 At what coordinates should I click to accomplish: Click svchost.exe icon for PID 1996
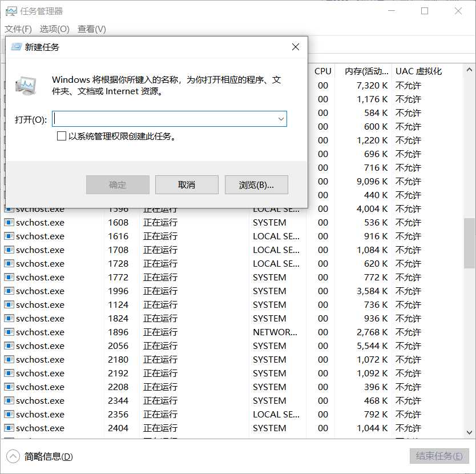click(9, 291)
